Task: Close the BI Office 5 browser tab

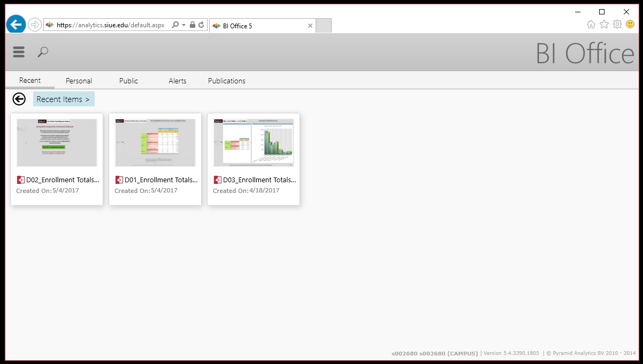Action: (310, 26)
